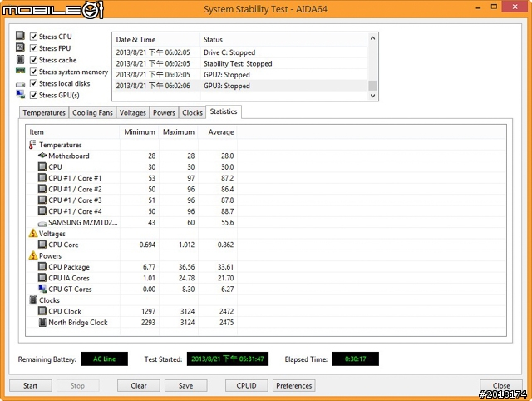
Task: Click Clear to reset statistics
Action: pos(139,386)
